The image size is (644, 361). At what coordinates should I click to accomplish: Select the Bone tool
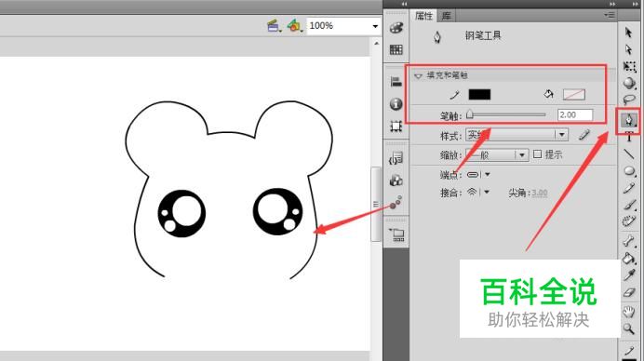tap(629, 241)
